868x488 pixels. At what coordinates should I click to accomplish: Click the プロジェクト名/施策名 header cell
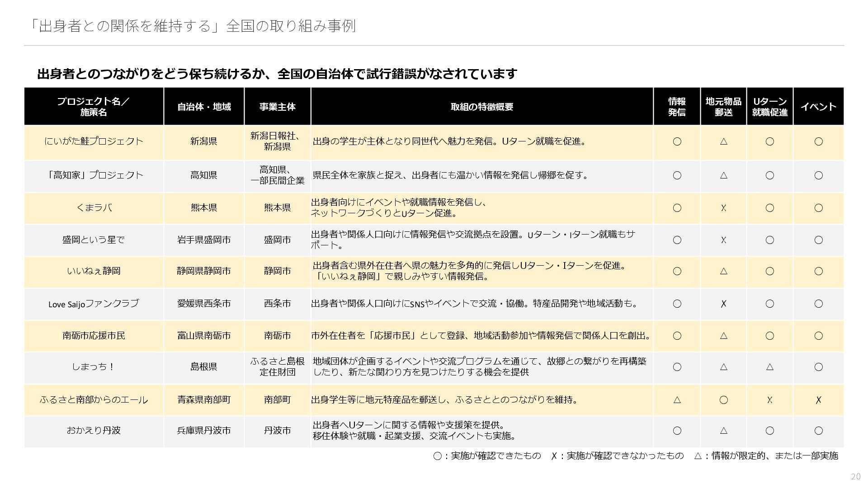tap(94, 107)
